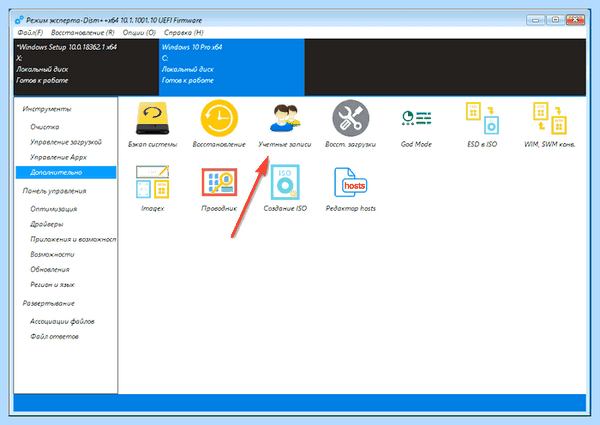The height and width of the screenshot is (425, 600).
Task: Click the Dism++ app icon in title bar
Action: [19, 20]
